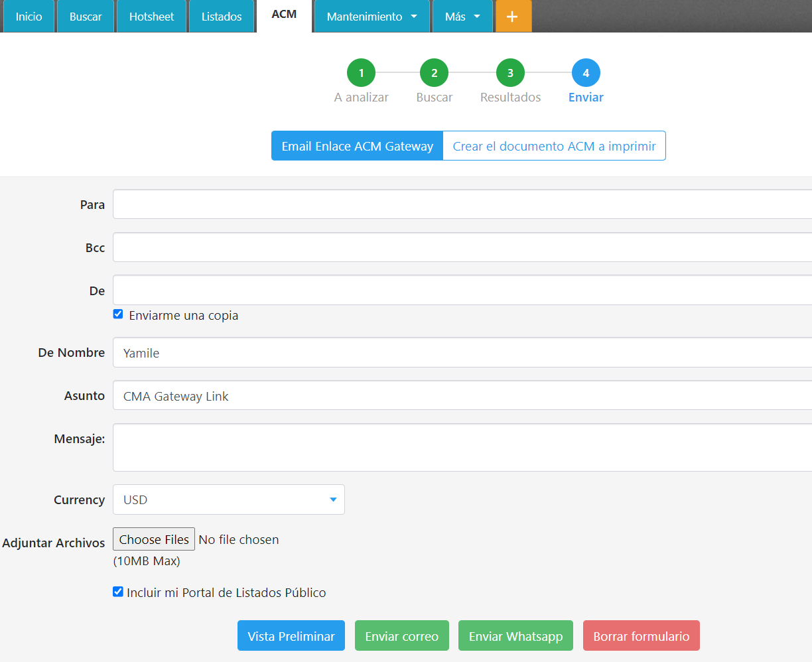Screen dimensions: 812x662
Task: Click the Vista Preliminar button
Action: pos(291,635)
